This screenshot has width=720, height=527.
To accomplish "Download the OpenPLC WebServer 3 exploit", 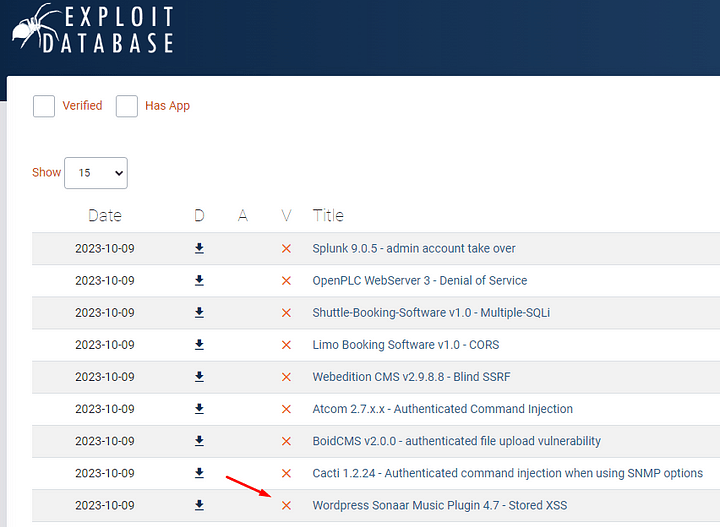I will click(x=199, y=280).
